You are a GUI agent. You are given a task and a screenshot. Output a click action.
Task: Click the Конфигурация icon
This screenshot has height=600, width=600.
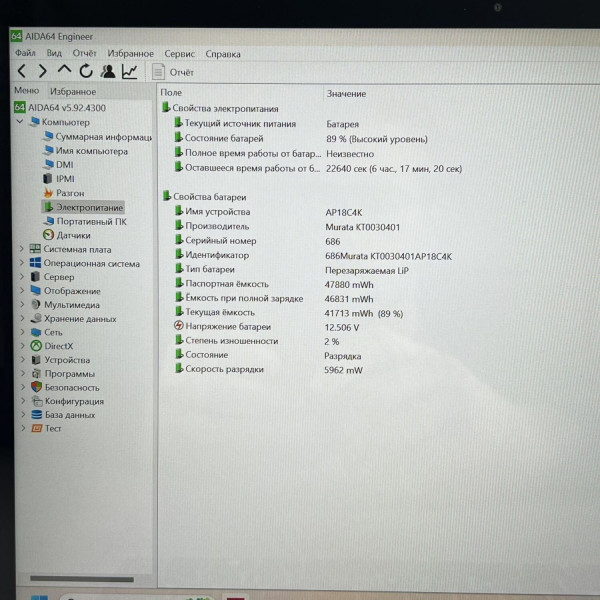click(37, 401)
